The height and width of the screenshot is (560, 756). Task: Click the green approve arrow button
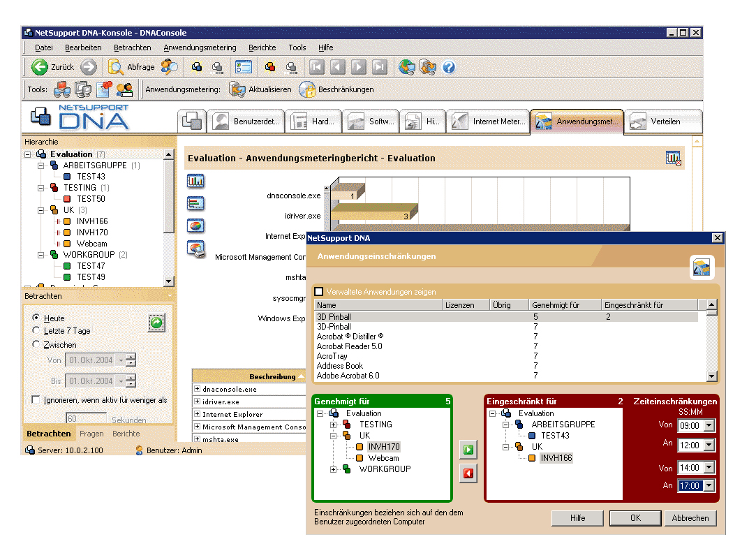[468, 450]
